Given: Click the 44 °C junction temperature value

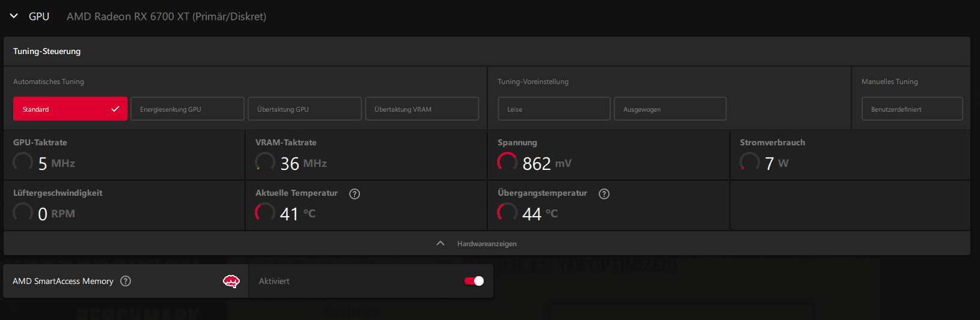Looking at the screenshot, I should coord(540,214).
